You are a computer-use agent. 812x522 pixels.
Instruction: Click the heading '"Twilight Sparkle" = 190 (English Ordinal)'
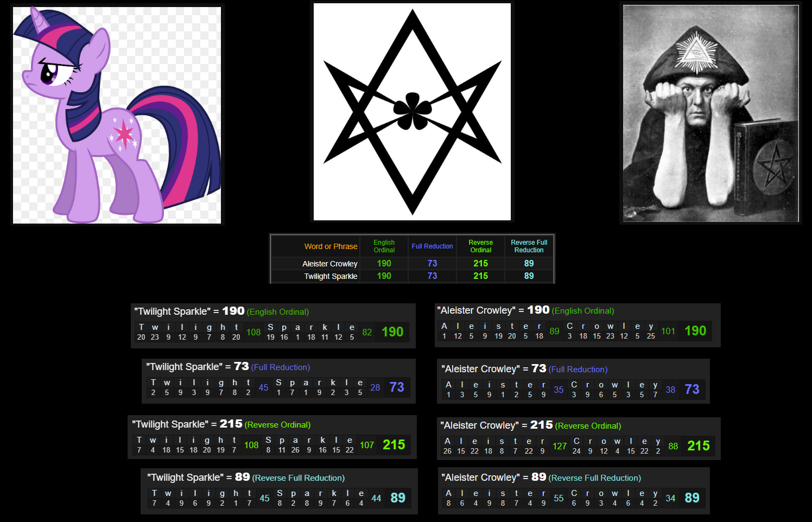(221, 311)
